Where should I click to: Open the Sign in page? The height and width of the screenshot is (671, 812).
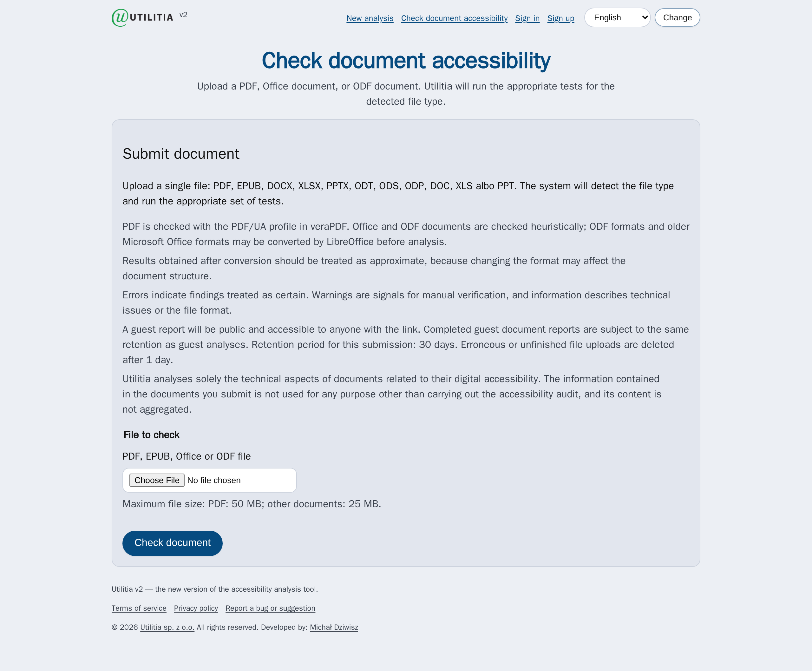point(527,18)
